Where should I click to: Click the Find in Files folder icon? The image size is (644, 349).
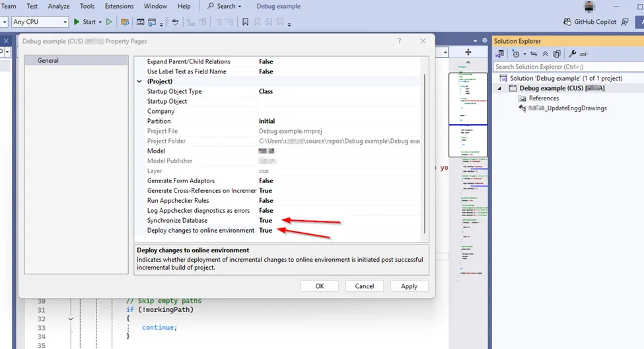(125, 22)
